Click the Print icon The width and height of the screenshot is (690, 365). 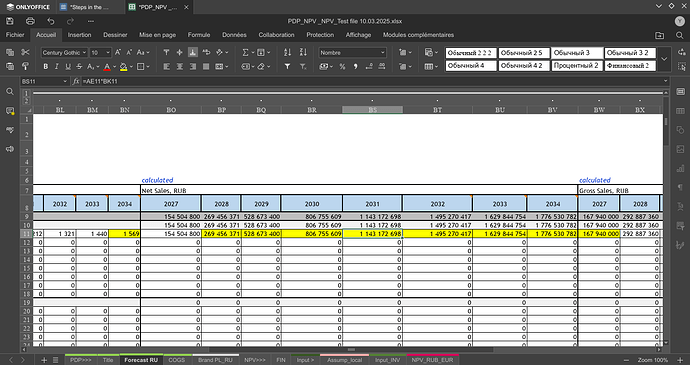pos(30,21)
